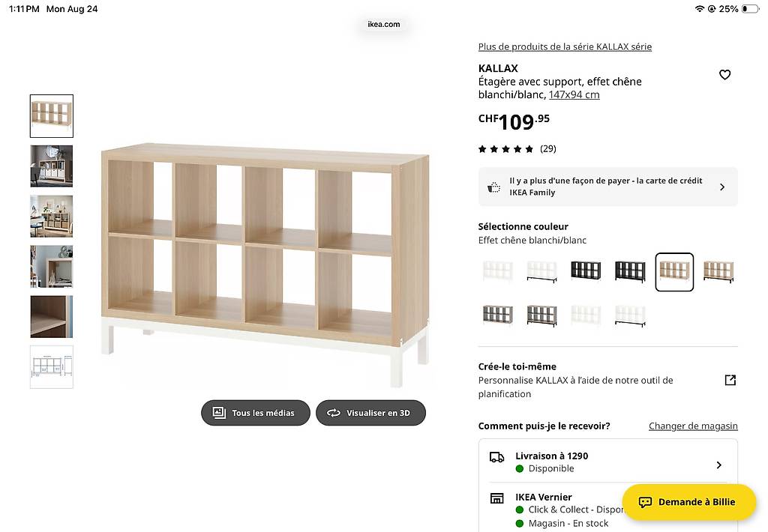Click the delivery truck icon for Livraison
768x532 pixels.
point(496,458)
